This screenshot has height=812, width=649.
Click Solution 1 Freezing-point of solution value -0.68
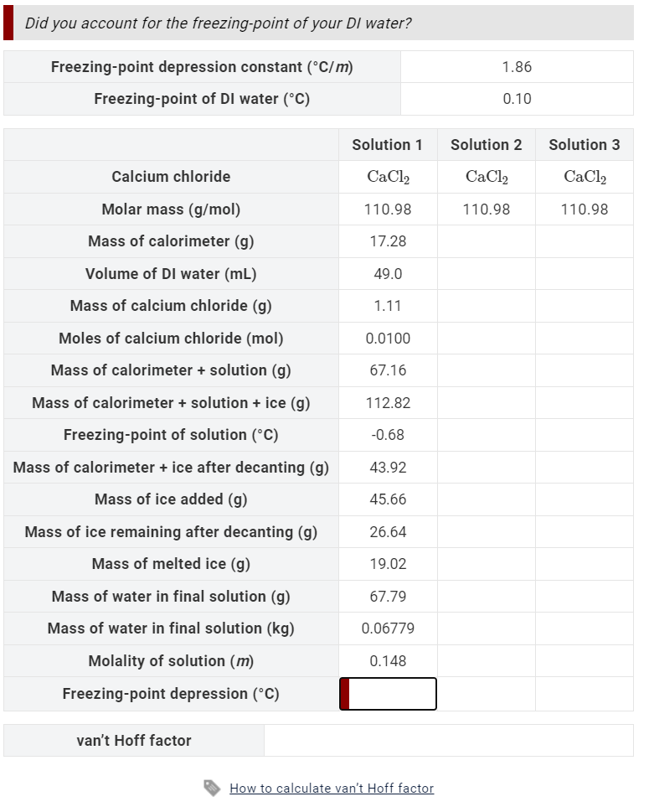point(389,435)
